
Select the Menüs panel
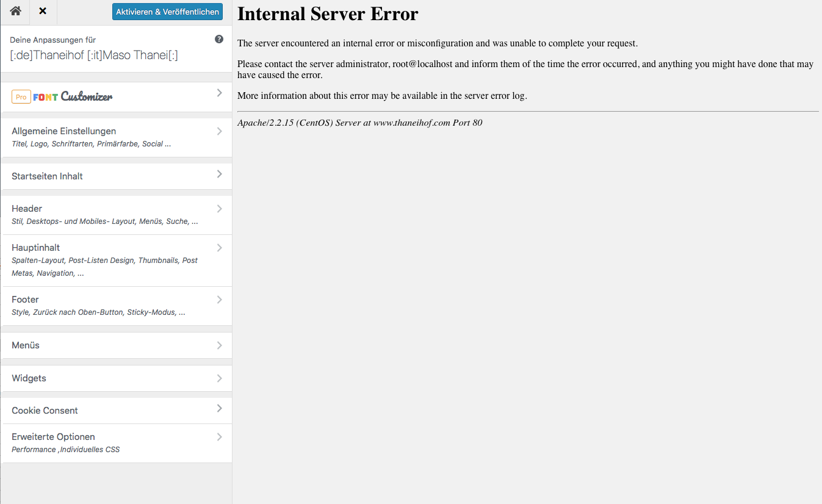pos(117,345)
